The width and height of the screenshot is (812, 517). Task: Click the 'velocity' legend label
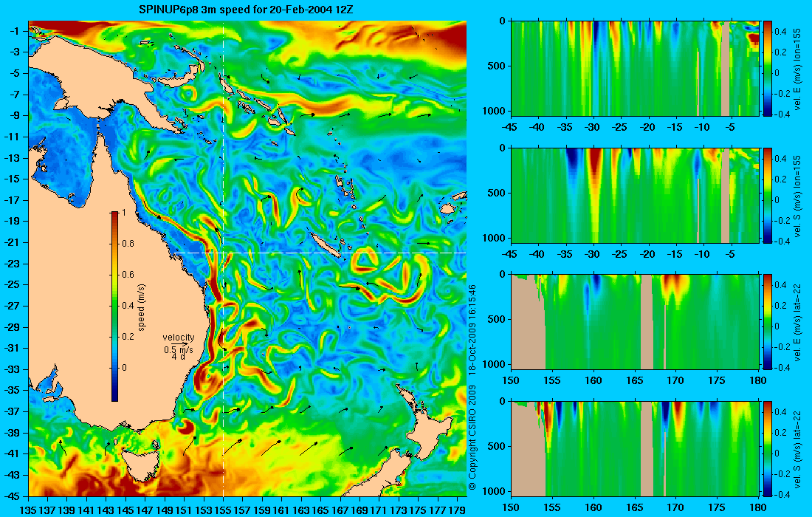tap(178, 338)
